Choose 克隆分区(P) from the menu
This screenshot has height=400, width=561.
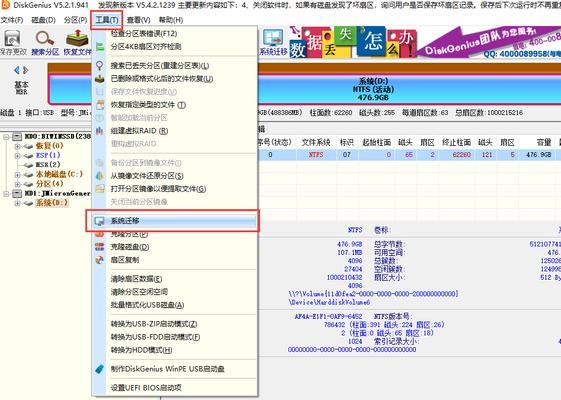(129, 235)
